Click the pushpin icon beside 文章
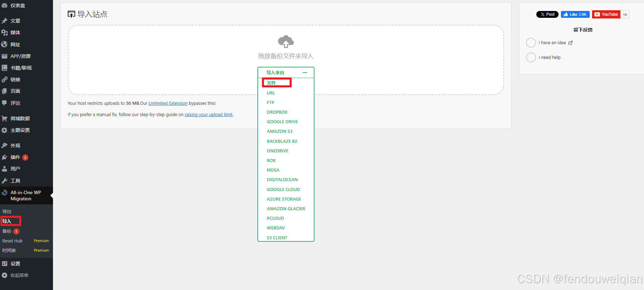 (x=4, y=21)
